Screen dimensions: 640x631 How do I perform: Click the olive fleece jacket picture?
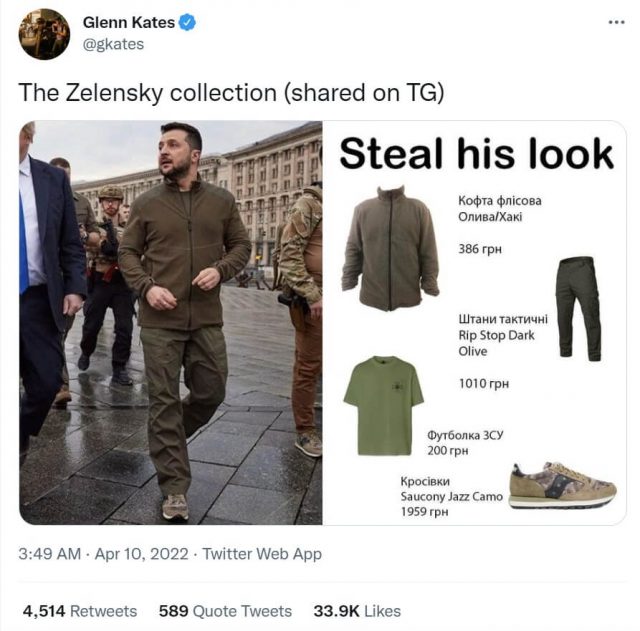pos(391,248)
